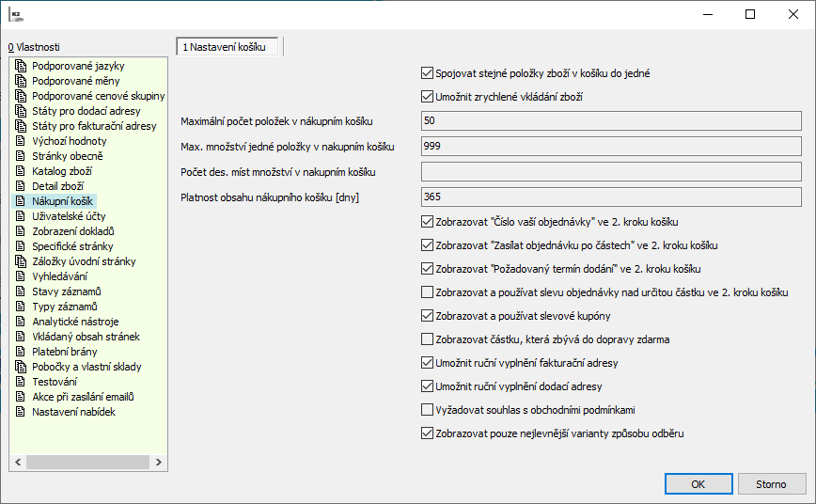Close the dialog window
Image resolution: width=816 pixels, height=504 pixels.
tap(793, 15)
